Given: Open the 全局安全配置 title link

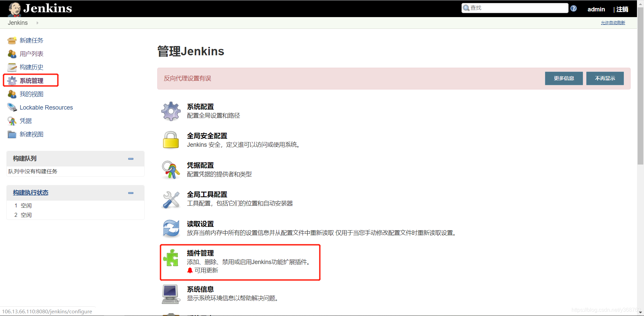Looking at the screenshot, I should pyautogui.click(x=207, y=136).
